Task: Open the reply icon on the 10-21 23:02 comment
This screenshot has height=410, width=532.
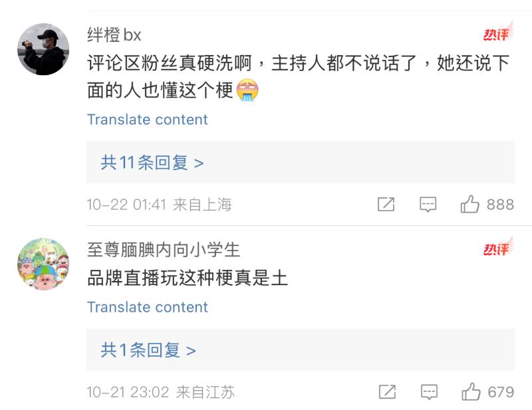Action: tap(429, 392)
